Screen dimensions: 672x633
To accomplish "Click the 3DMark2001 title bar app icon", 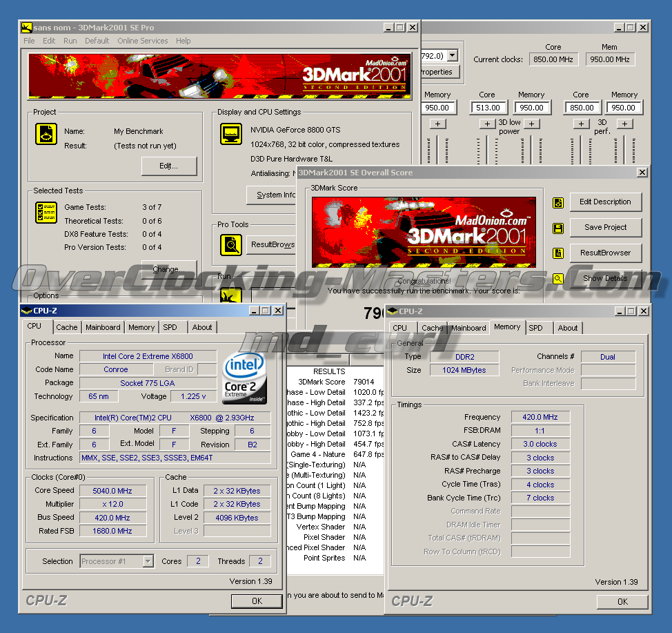I will [27, 28].
